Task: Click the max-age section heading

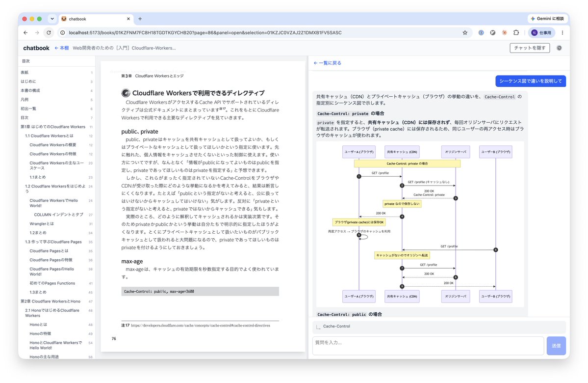Action: click(x=132, y=261)
